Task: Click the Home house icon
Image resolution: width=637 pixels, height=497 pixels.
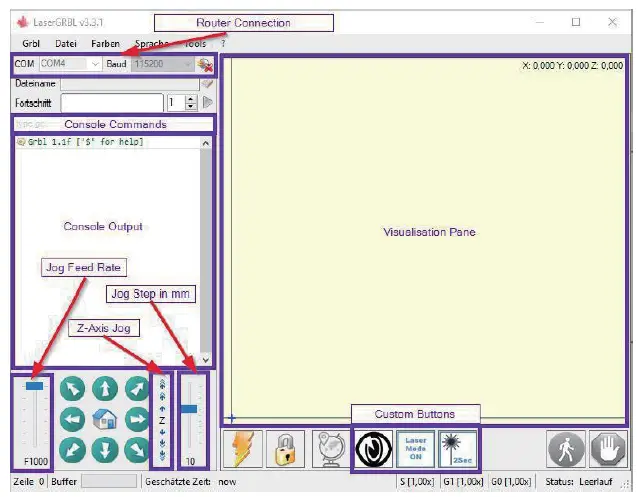Action: [105, 419]
